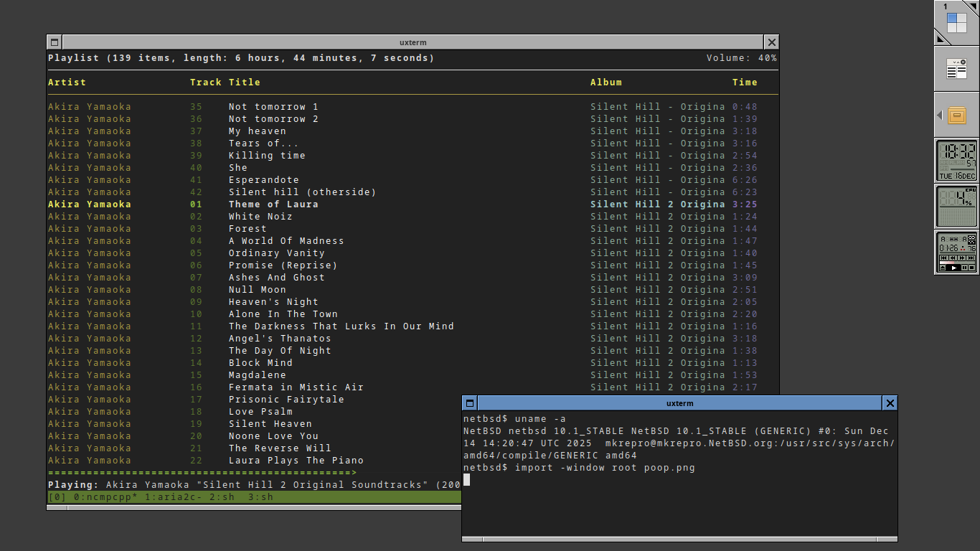Expand the drawer using its left-pointing arrow

point(940,115)
